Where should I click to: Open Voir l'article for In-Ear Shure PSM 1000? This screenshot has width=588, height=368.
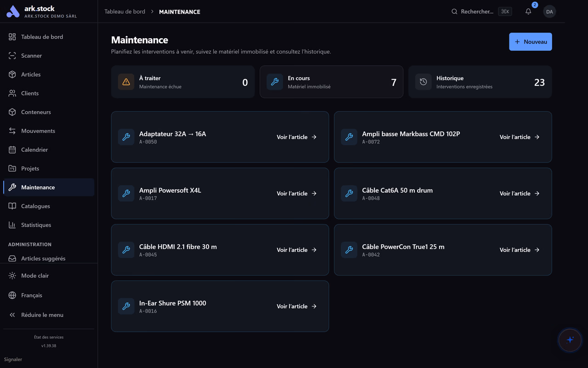297,306
